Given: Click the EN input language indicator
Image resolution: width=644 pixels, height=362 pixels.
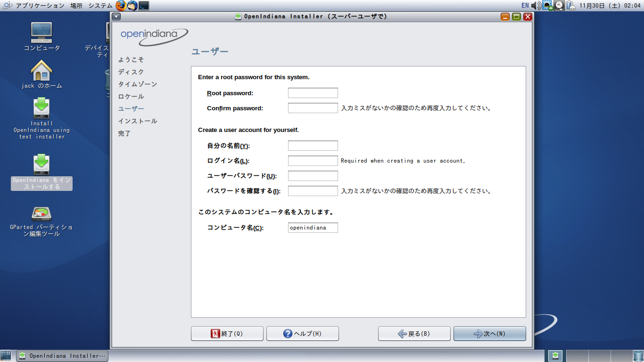Looking at the screenshot, I should pos(525,6).
